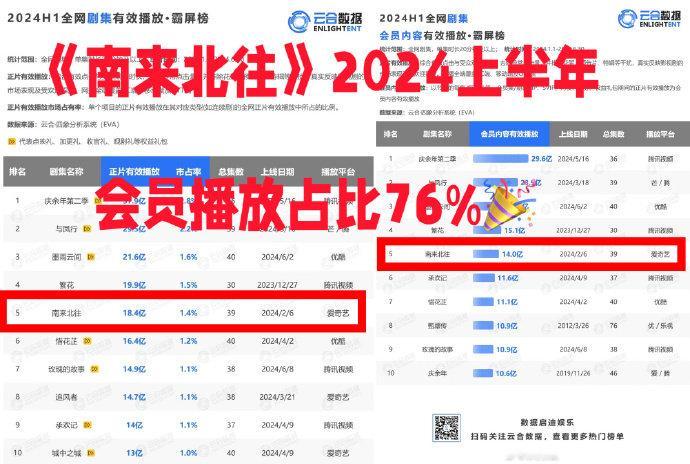Click 优/乐视 platform for 甄嬛传

coord(660,326)
